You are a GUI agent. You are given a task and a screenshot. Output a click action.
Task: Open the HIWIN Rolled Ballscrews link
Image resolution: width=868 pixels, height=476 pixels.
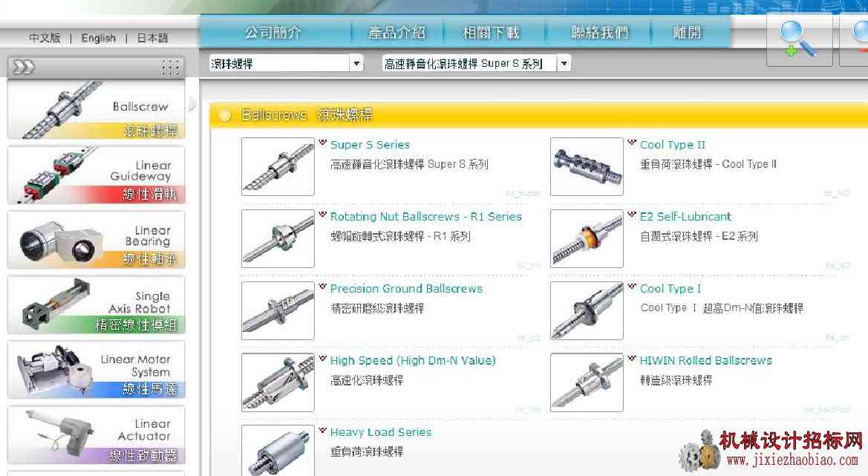coord(706,361)
